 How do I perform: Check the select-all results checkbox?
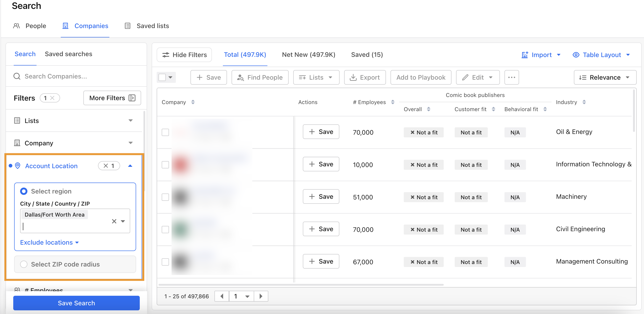tap(162, 77)
